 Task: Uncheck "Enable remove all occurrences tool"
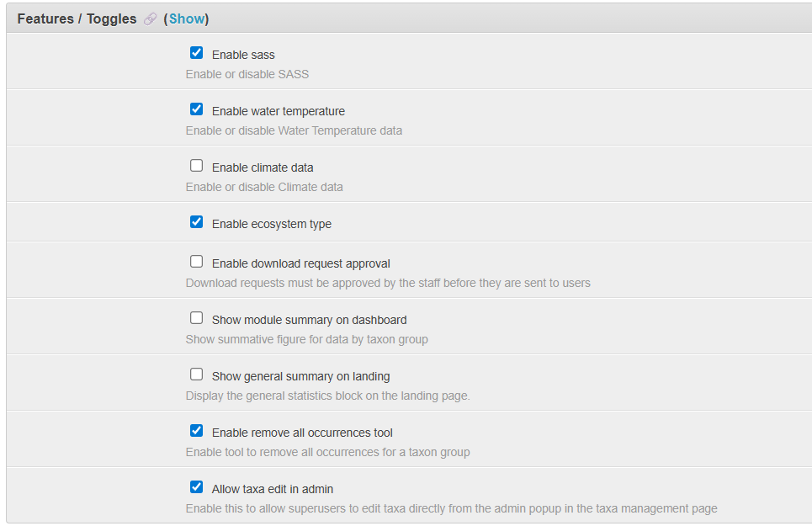point(196,430)
